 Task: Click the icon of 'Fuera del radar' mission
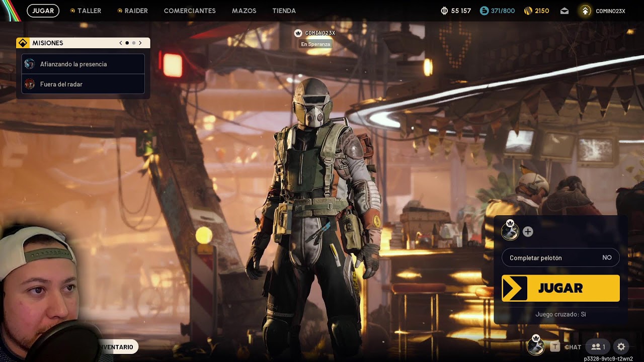tap(30, 84)
